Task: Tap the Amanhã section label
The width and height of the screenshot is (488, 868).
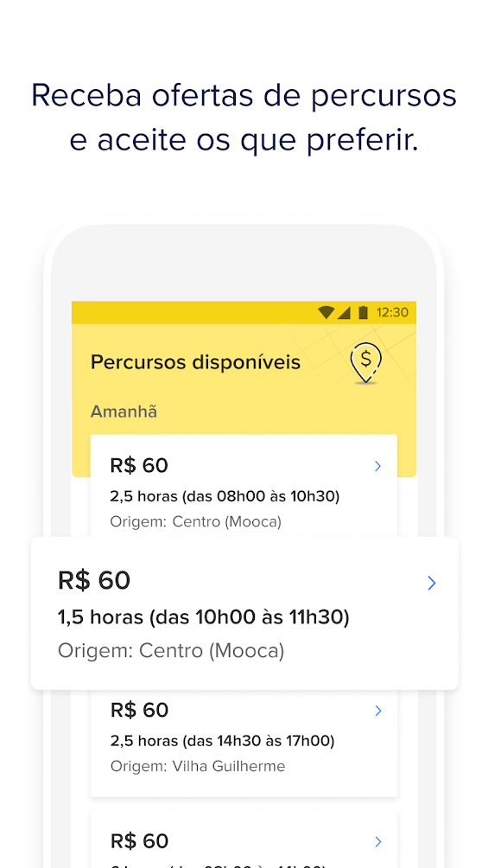Action: pyautogui.click(x=124, y=412)
